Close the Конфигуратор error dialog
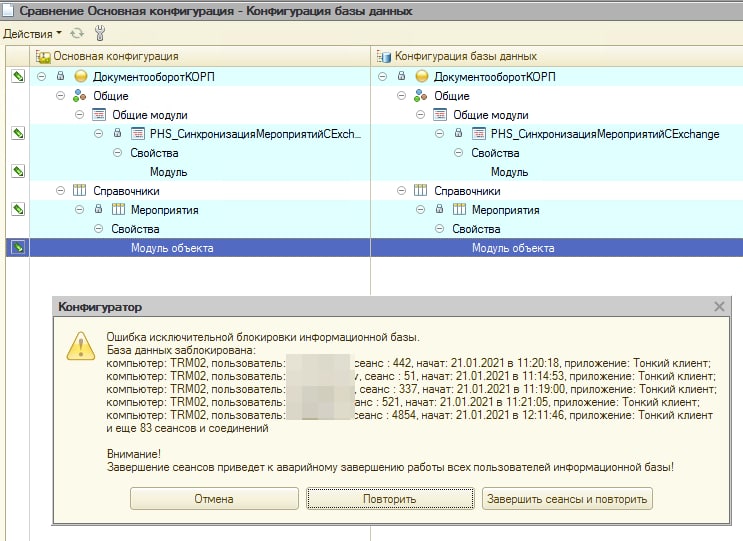 (x=719, y=307)
